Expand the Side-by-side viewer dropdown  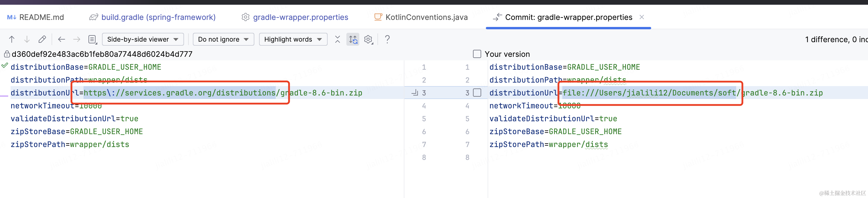click(x=143, y=40)
